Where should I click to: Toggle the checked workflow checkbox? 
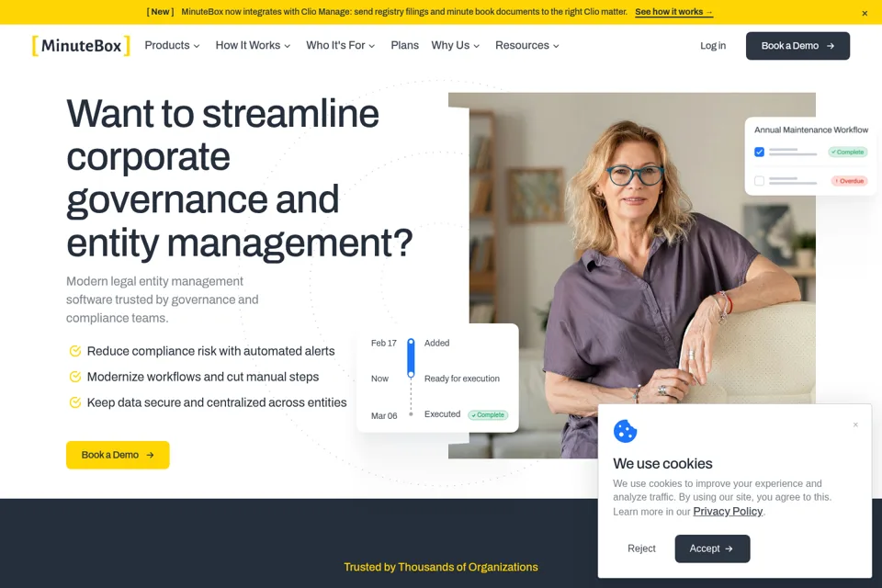coord(759,152)
